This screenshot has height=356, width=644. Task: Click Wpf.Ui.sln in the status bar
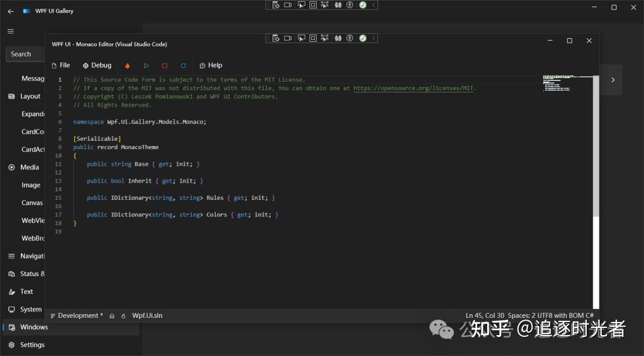point(147,315)
